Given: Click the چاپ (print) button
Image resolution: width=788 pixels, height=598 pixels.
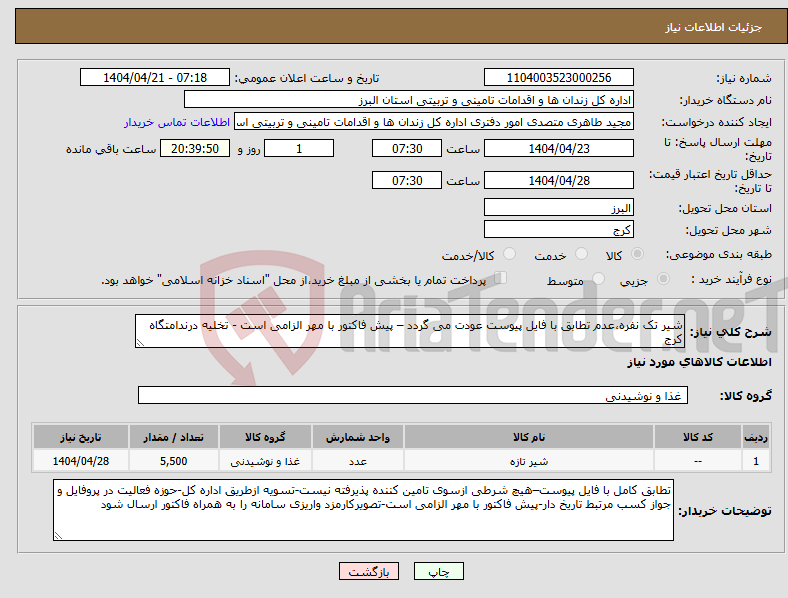Looking at the screenshot, I should pyautogui.click(x=438, y=571).
